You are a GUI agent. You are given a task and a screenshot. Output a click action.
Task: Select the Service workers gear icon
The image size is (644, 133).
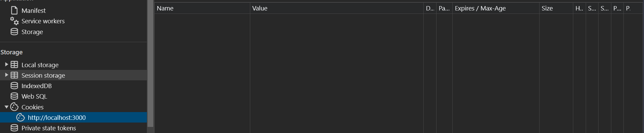(x=14, y=21)
